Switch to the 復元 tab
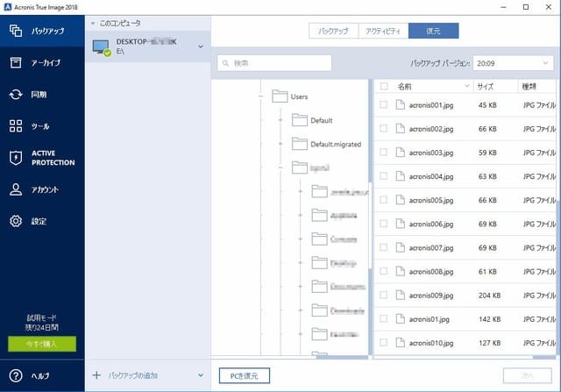Viewport: 561px width, 392px height. (x=433, y=31)
